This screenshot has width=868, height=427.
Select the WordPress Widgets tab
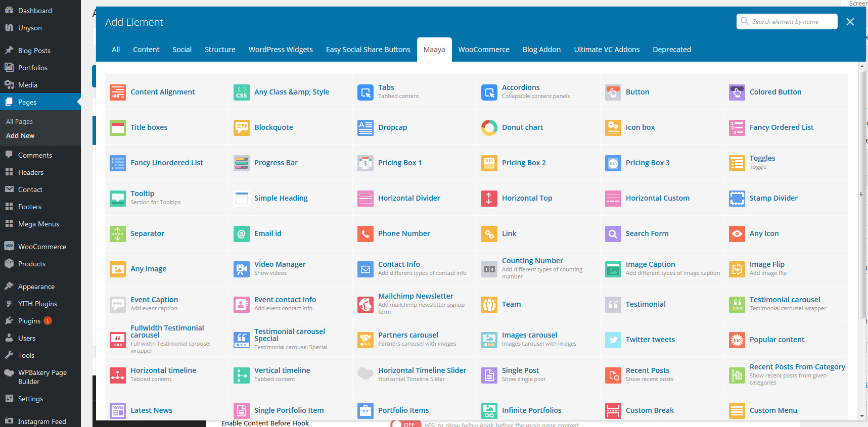281,50
